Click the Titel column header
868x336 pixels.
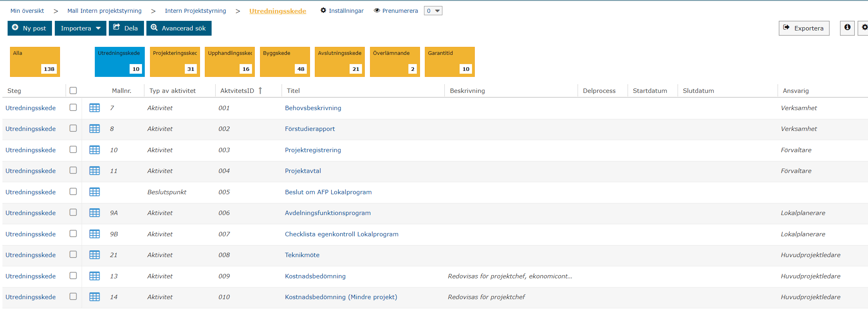click(293, 91)
